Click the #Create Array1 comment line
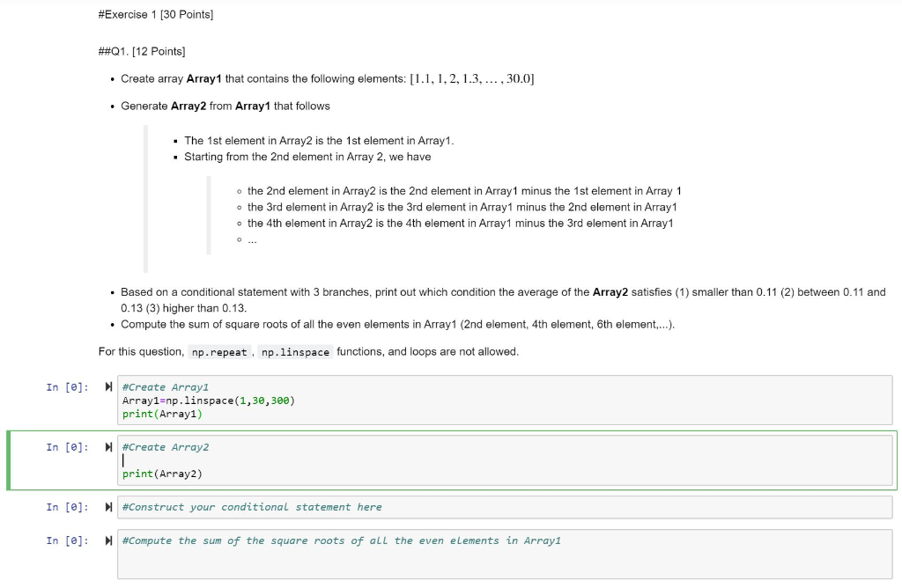The height and width of the screenshot is (588, 902). 166,387
